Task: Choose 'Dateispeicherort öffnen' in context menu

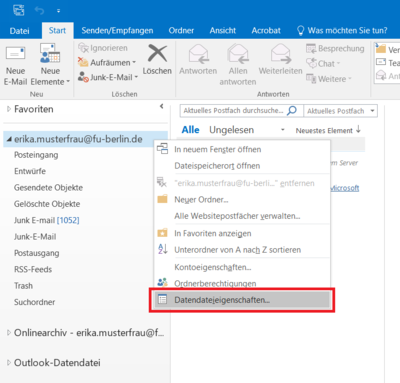Action: 242,166
